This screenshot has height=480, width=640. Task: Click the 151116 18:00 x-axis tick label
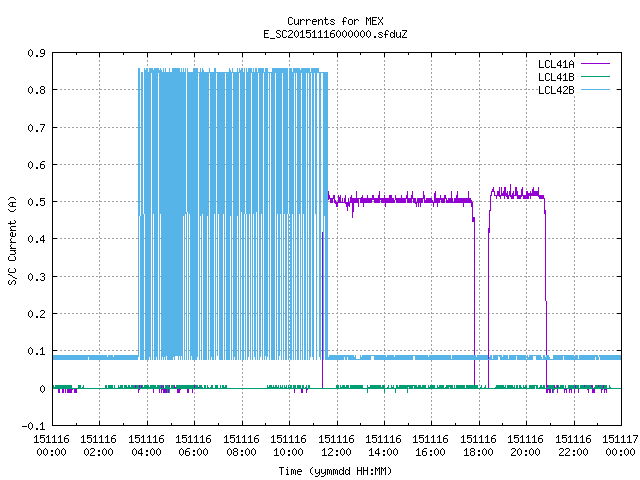[478, 446]
